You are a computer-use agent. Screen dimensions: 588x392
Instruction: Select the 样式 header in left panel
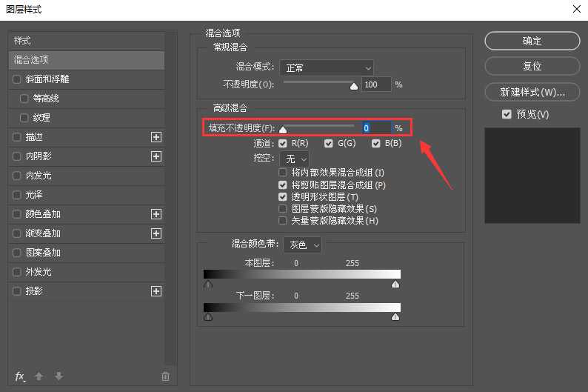click(x=86, y=41)
